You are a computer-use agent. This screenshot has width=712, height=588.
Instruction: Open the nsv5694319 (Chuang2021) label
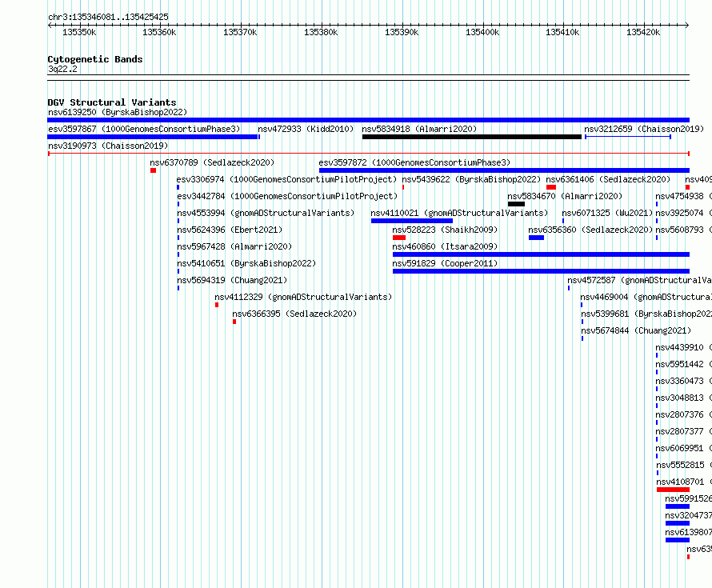[x=232, y=280]
